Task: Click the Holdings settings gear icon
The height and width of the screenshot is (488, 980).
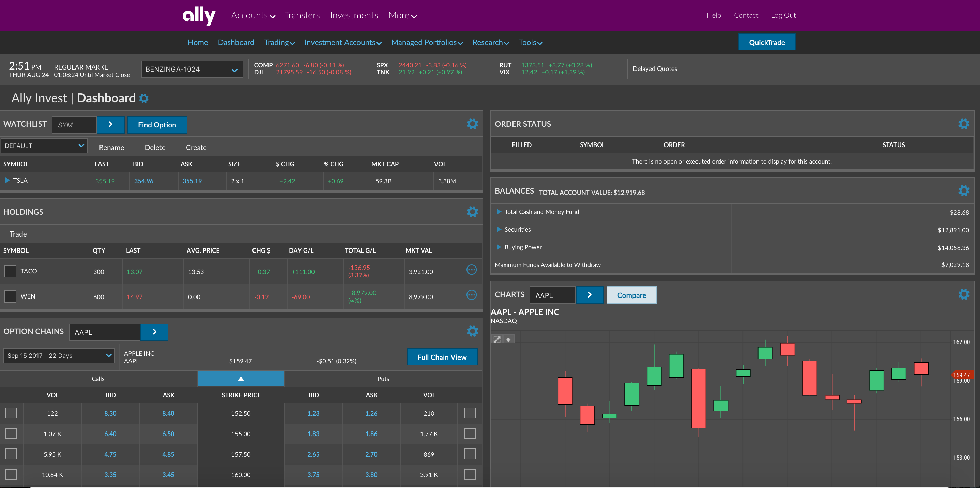Action: click(473, 212)
